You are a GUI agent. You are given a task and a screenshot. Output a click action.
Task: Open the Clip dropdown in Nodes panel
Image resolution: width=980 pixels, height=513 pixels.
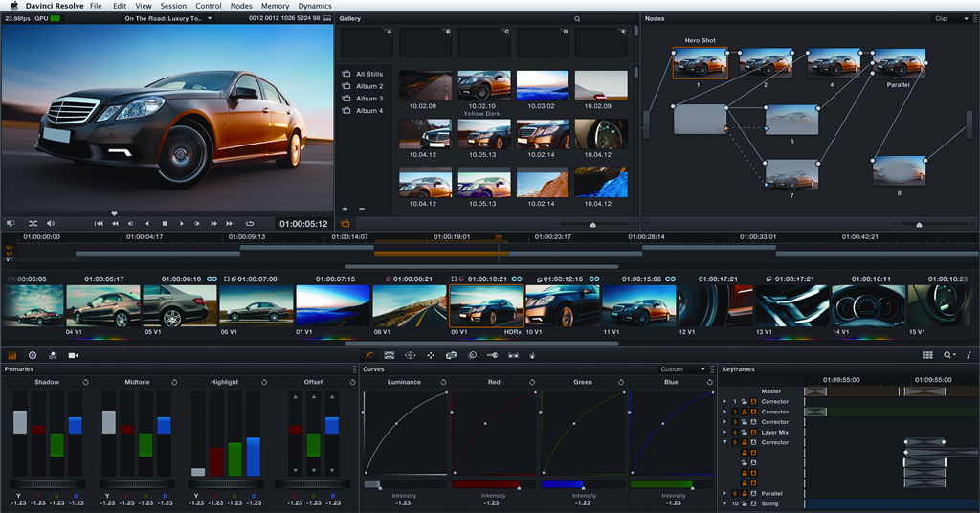(x=951, y=18)
